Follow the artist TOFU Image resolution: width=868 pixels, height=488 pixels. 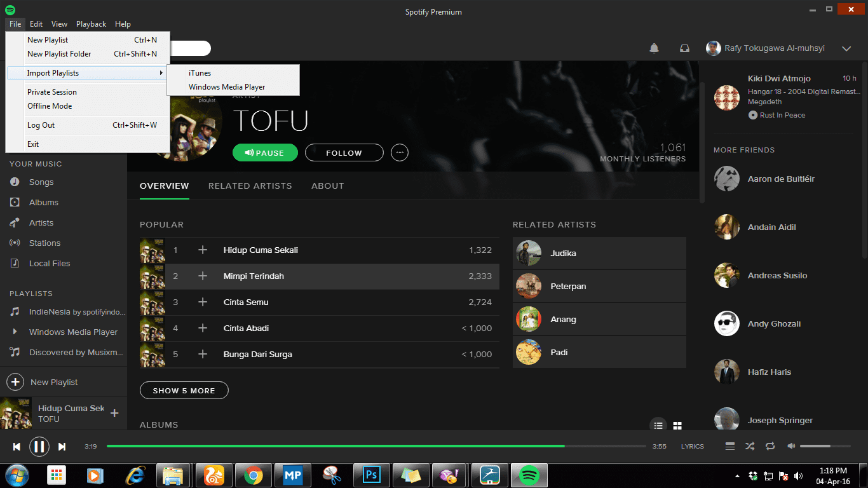coord(344,152)
